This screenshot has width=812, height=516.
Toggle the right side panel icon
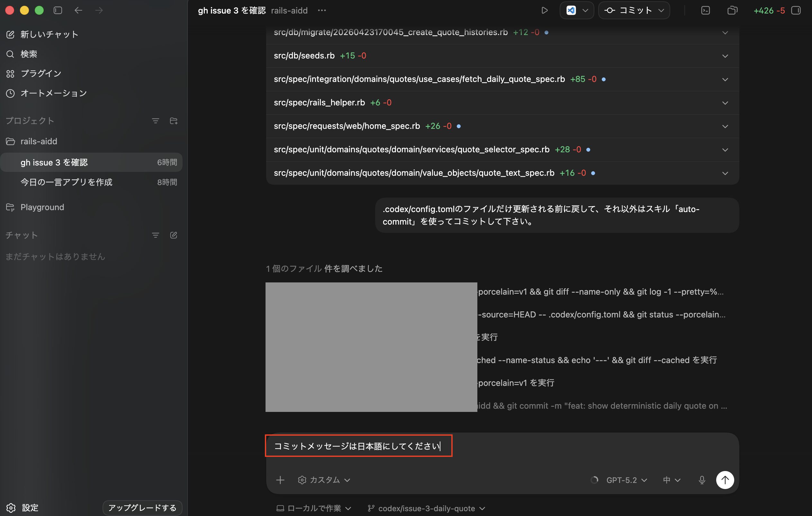pyautogui.click(x=796, y=11)
